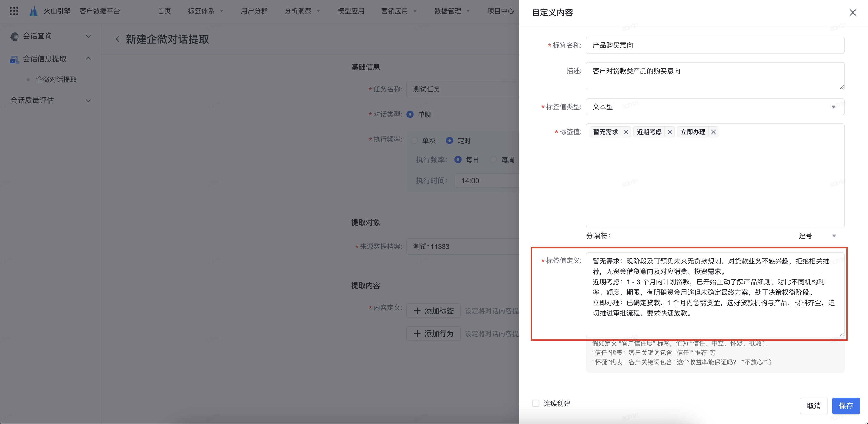Click the 保存 button
Image resolution: width=868 pixels, height=424 pixels.
click(x=846, y=406)
